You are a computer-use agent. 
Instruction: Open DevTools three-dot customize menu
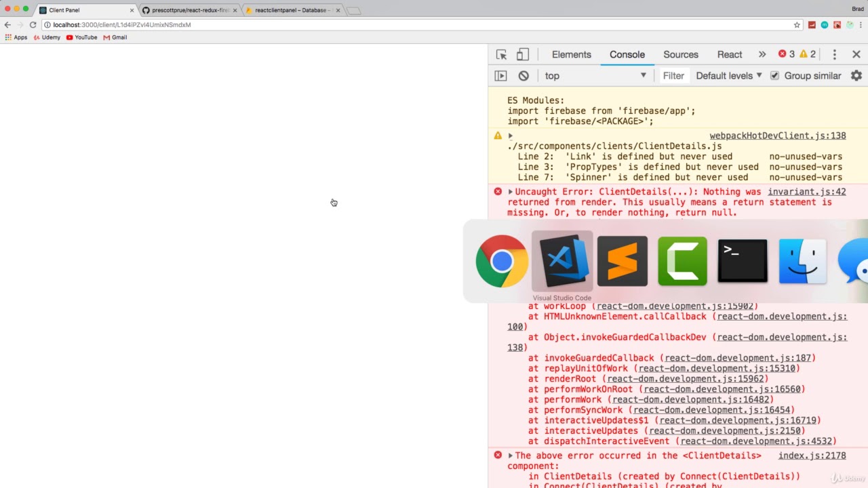click(x=835, y=54)
